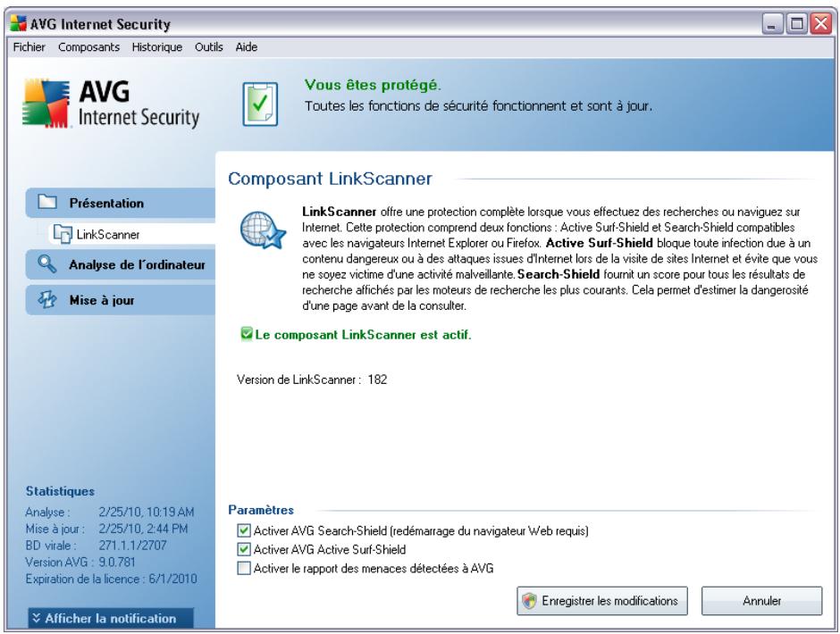Toggle Activer AVG Active Surf-Shield checkbox

click(244, 549)
